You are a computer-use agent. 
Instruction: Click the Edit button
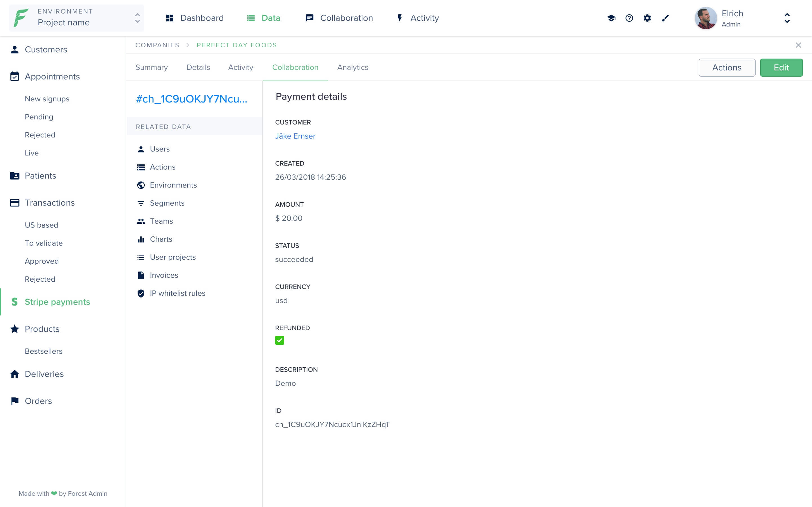[x=782, y=67]
